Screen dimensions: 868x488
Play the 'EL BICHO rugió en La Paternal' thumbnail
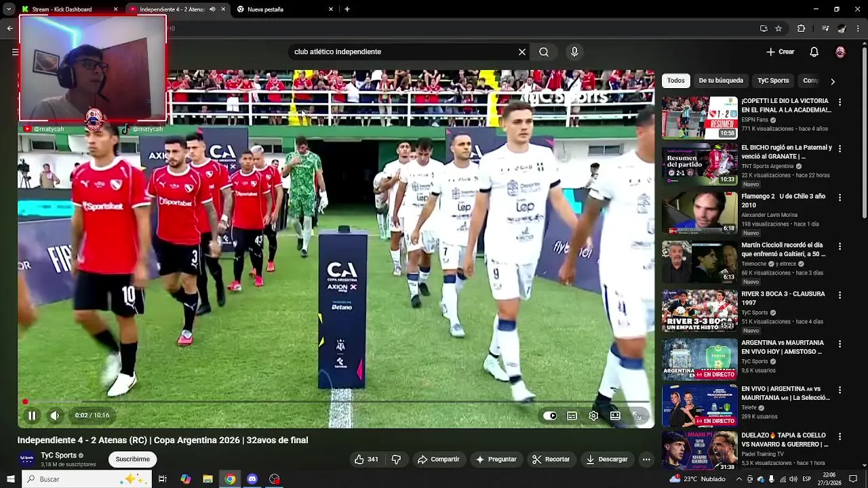point(699,164)
